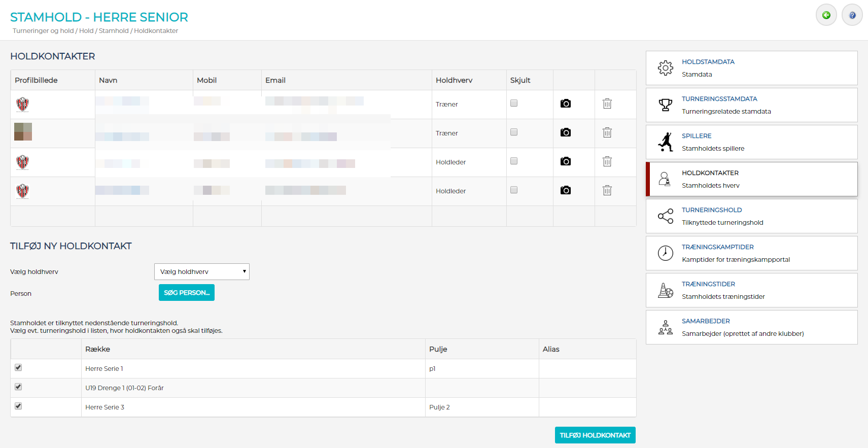The height and width of the screenshot is (448, 868).
Task: Click the green back arrow icon
Action: coord(826,15)
